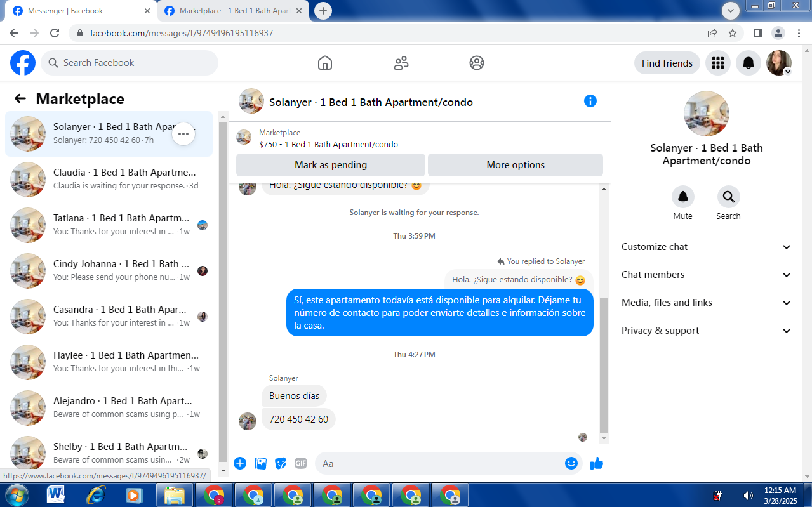Open Chrome profile icon in toolbar

(778, 33)
